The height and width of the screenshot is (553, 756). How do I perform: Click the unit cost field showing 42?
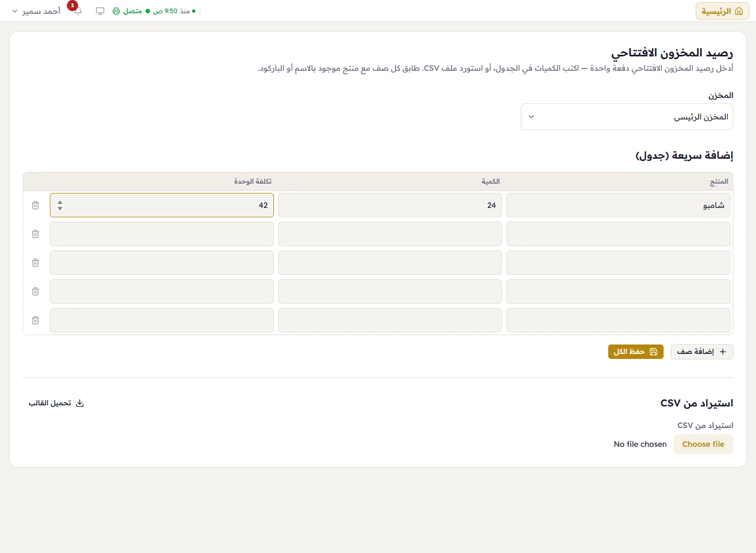162,205
